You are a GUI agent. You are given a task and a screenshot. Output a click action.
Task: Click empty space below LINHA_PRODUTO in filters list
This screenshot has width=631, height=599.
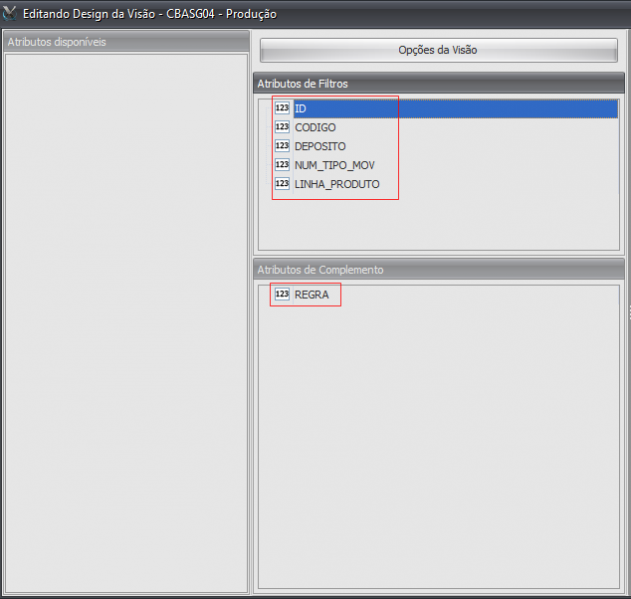pyautogui.click(x=437, y=225)
